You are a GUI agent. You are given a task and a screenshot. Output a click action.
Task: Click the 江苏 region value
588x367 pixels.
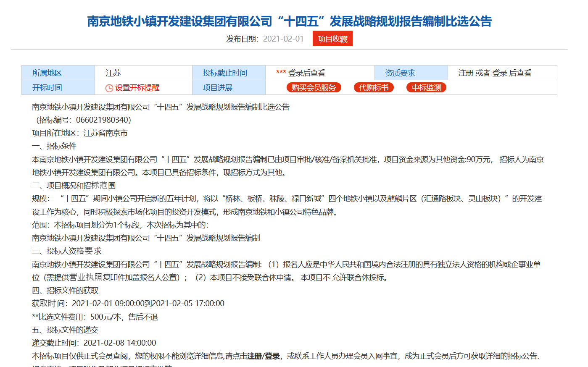click(113, 73)
